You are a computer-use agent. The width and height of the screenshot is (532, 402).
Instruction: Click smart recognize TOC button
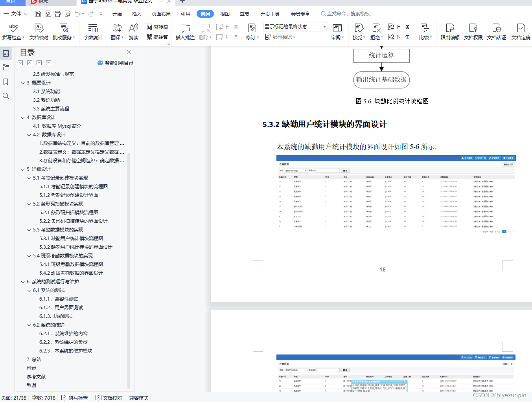(x=115, y=63)
